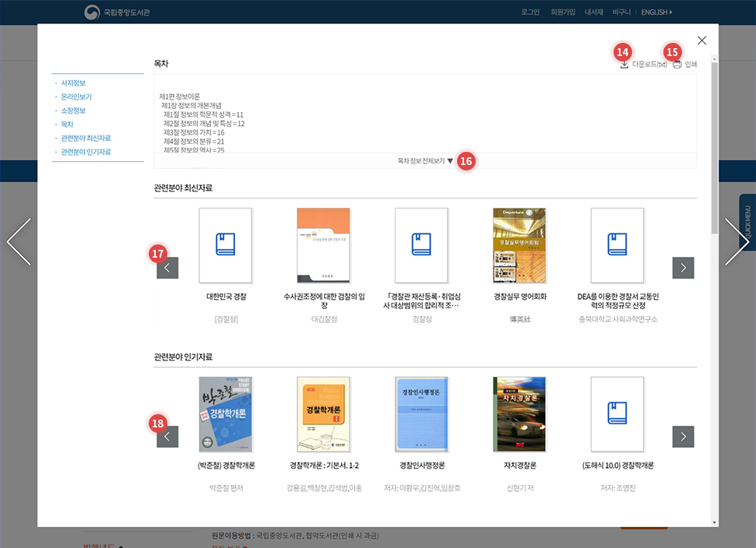
Task: Show next popular related materials
Action: coord(683,437)
